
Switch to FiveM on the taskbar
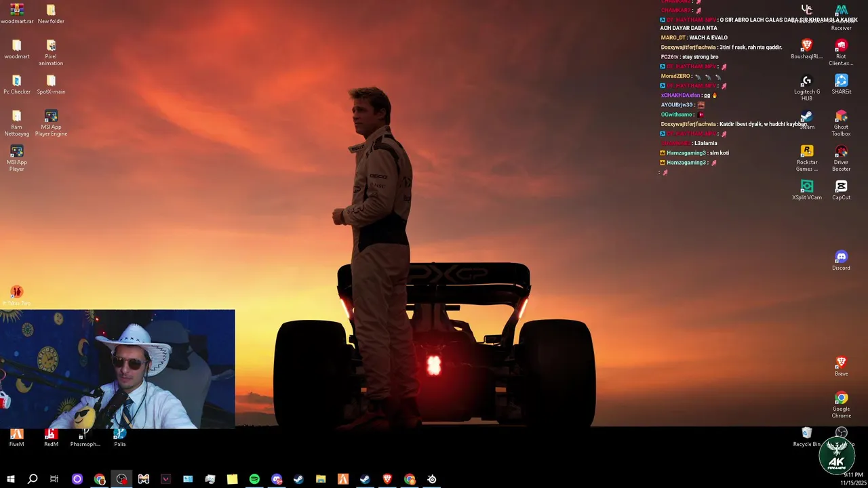[343, 479]
